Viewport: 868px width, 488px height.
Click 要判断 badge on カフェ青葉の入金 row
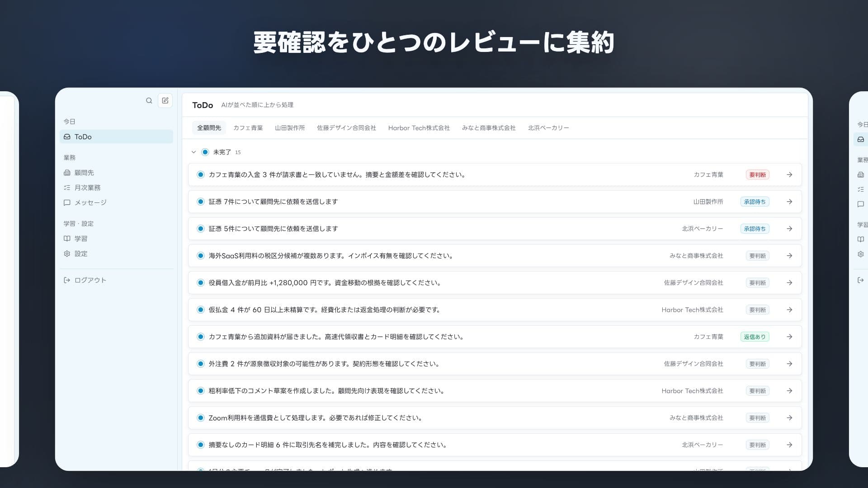click(757, 174)
